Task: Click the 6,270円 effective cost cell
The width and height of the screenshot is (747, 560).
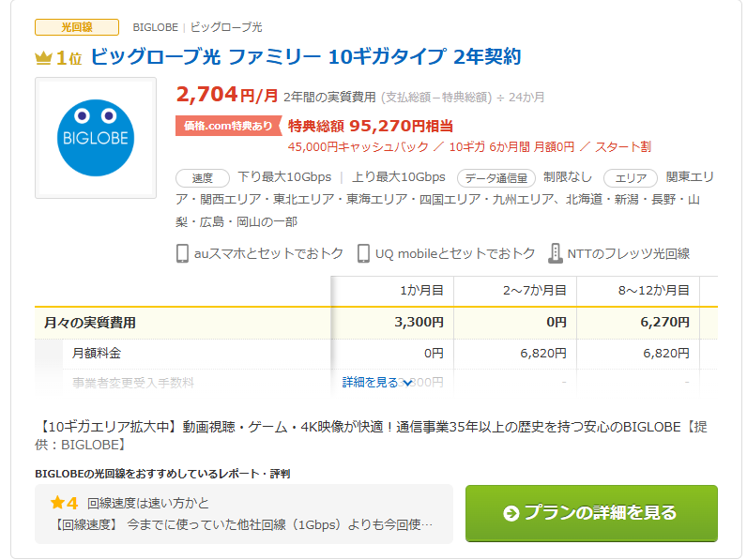Action: [x=664, y=323]
